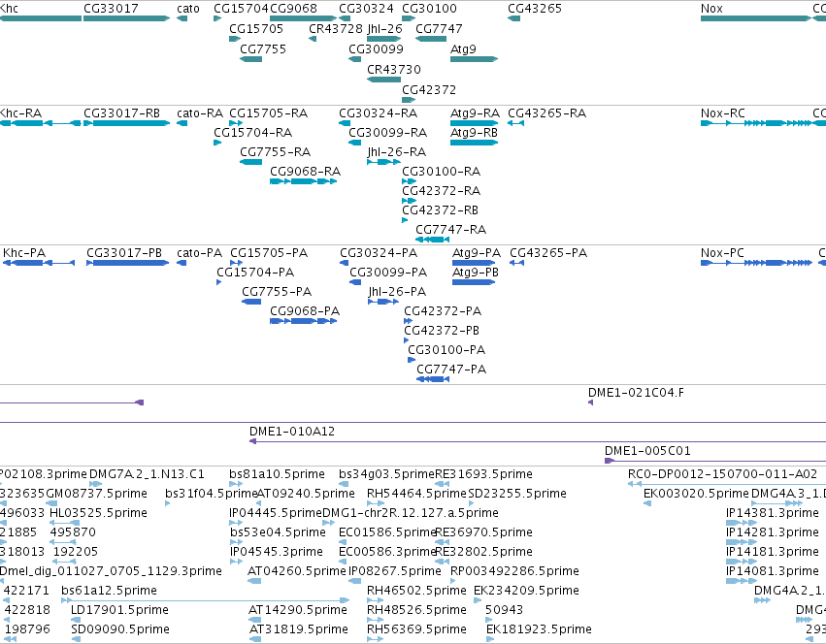Viewport: 826px width, 644px height.
Task: Click the CG15704-RA transcript label
Action: pyautogui.click(x=253, y=132)
